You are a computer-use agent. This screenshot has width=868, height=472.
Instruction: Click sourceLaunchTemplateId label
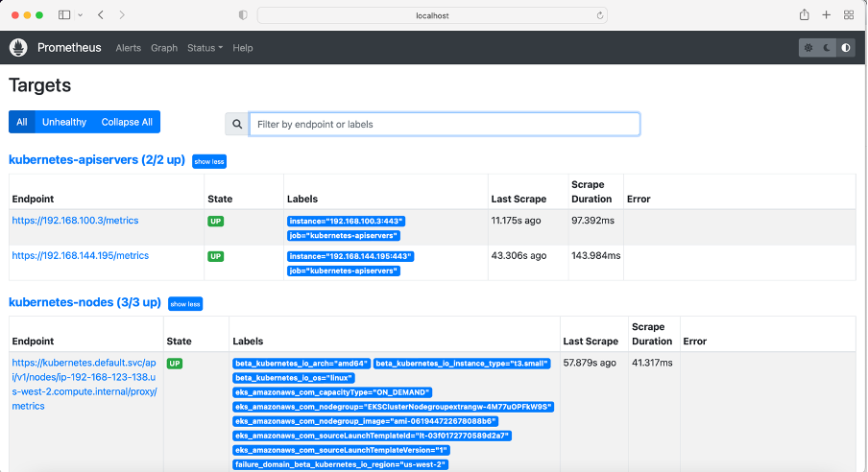[372, 436]
